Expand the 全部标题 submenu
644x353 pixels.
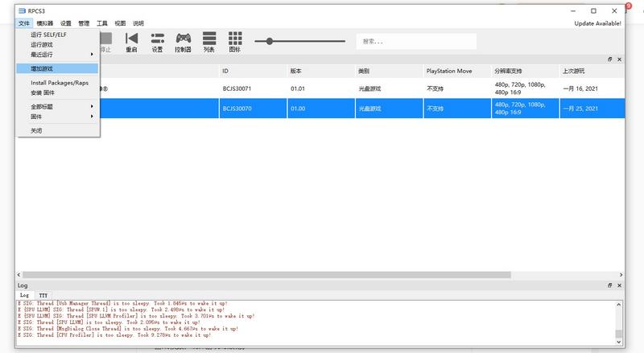coord(57,107)
